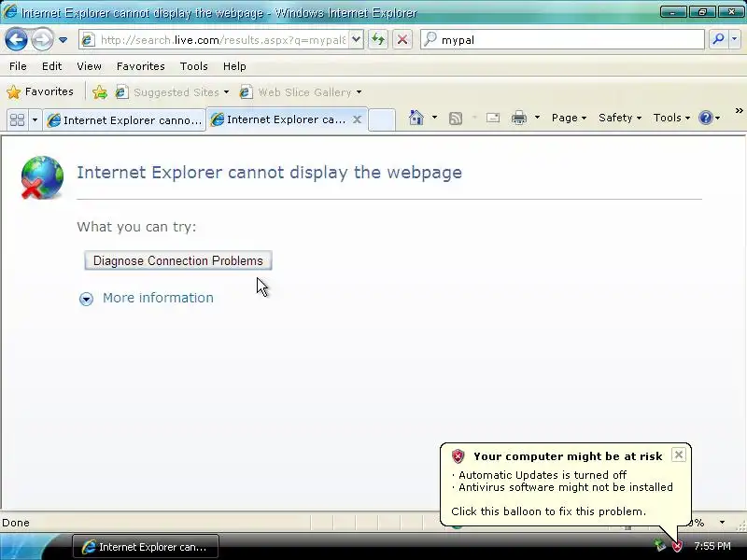Screen dimensions: 747x560
Task: Open the search provider dropdown arrow
Action: pos(735,39)
